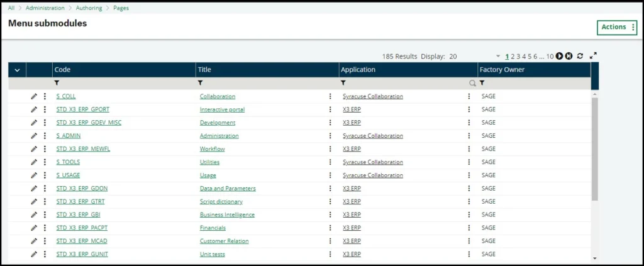Open Application cell menu in S_COLL row

469,96
